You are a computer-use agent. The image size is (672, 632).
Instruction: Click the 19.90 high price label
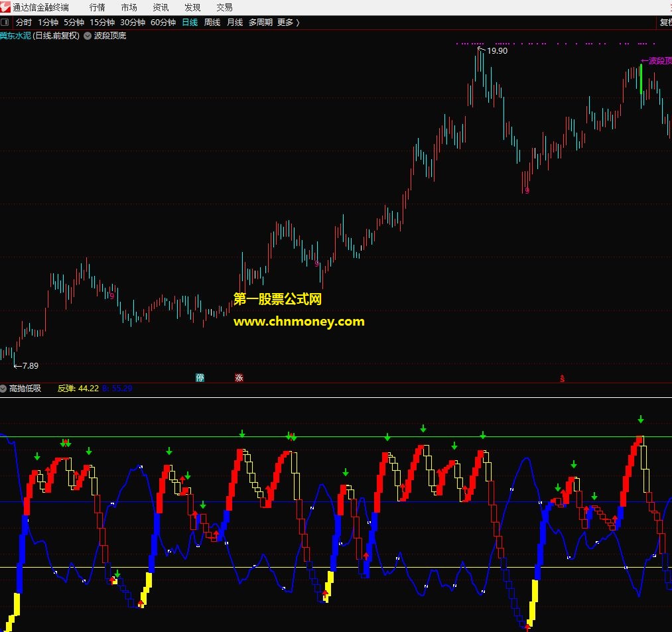coord(497,51)
